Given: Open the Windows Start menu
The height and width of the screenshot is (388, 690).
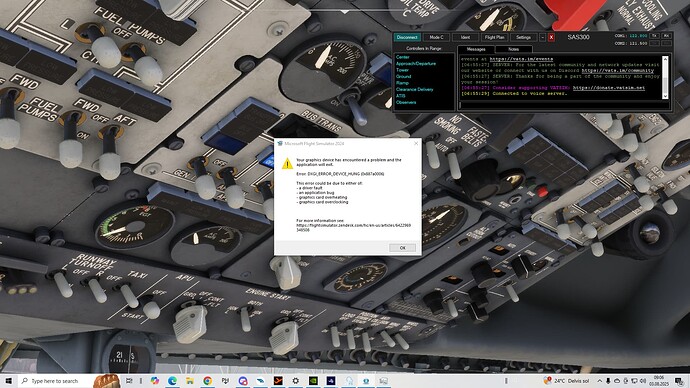Looking at the screenshot, I should 8,381.
